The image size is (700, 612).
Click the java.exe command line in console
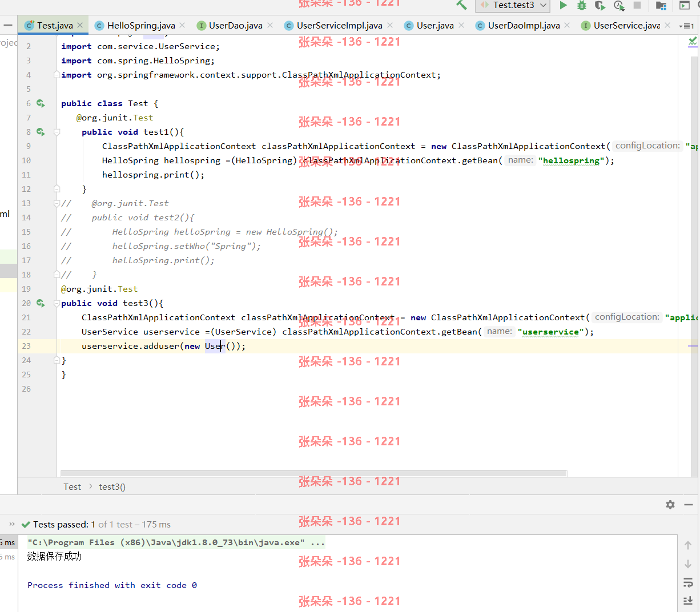pos(176,543)
